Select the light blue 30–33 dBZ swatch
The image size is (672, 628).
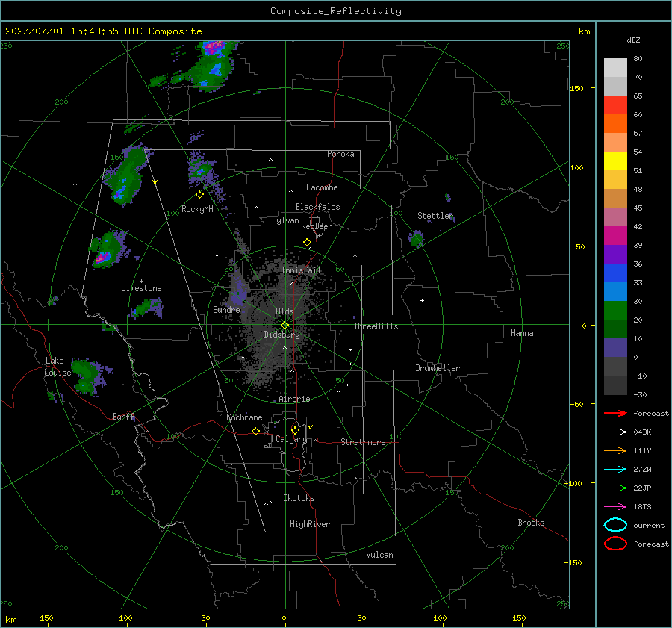pos(615,292)
